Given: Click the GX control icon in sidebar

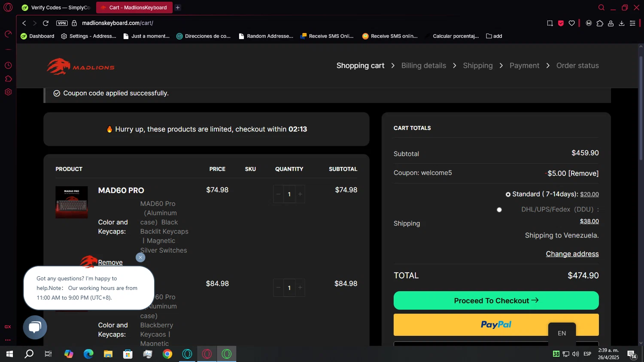Looking at the screenshot, I should coord(8,327).
